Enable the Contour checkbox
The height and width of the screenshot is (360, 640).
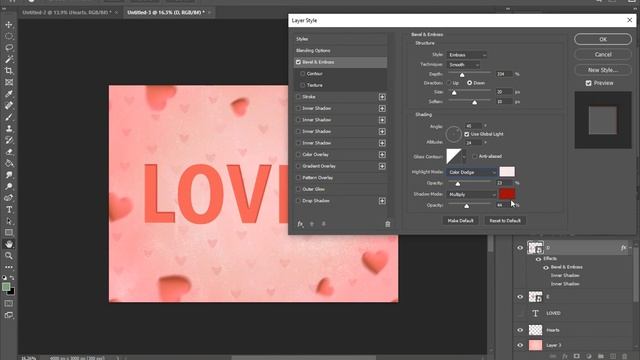point(302,73)
